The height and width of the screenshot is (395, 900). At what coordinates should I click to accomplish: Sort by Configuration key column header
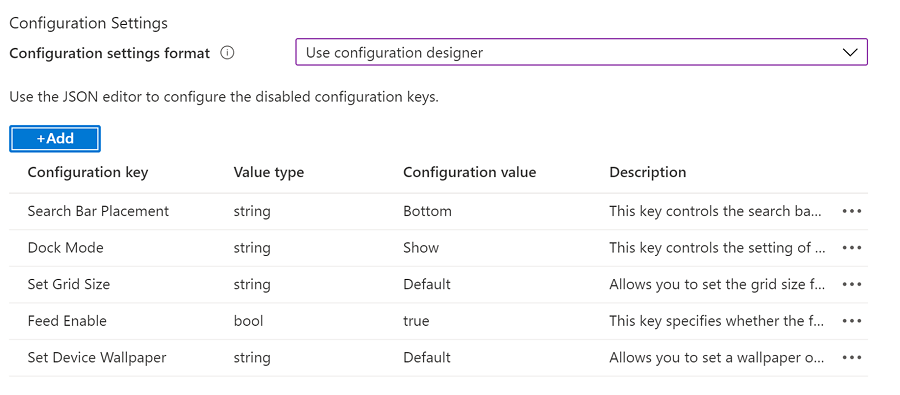(x=88, y=172)
